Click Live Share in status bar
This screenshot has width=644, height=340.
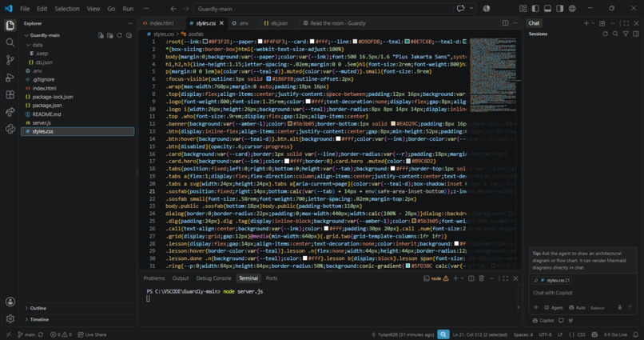[x=92, y=334]
